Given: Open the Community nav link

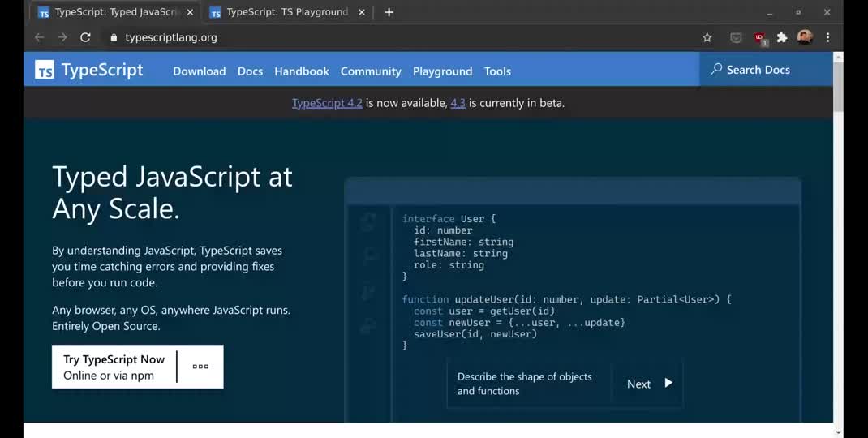Looking at the screenshot, I should pos(371,71).
